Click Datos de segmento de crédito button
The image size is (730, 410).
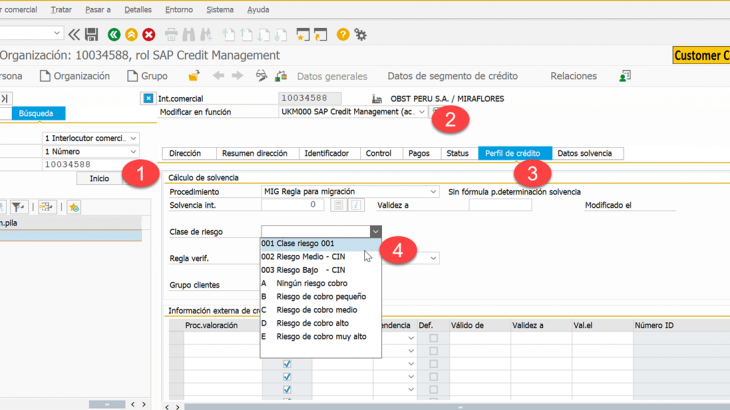(453, 76)
